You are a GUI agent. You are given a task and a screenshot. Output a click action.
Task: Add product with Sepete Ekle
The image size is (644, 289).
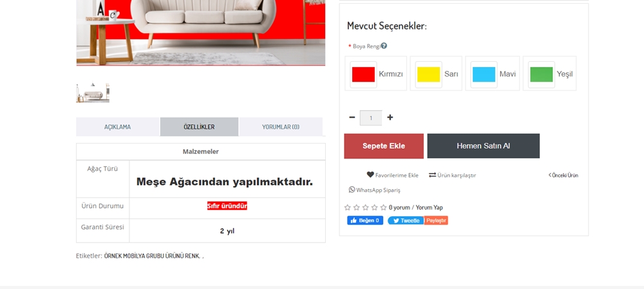[x=384, y=145]
